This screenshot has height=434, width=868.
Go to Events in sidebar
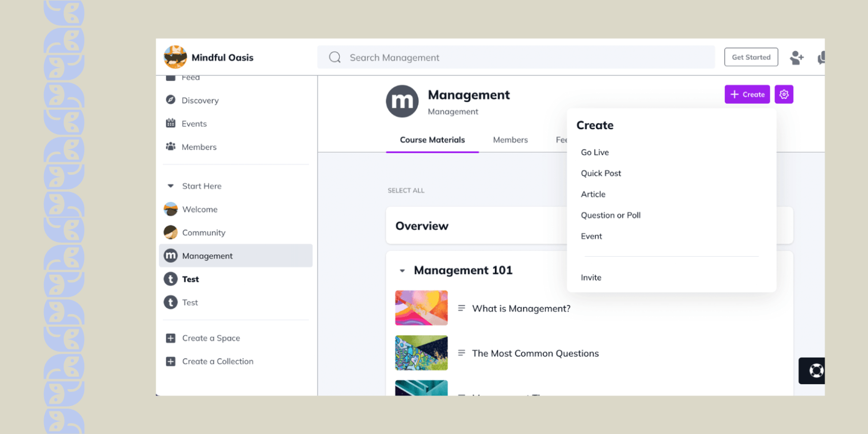tap(194, 124)
